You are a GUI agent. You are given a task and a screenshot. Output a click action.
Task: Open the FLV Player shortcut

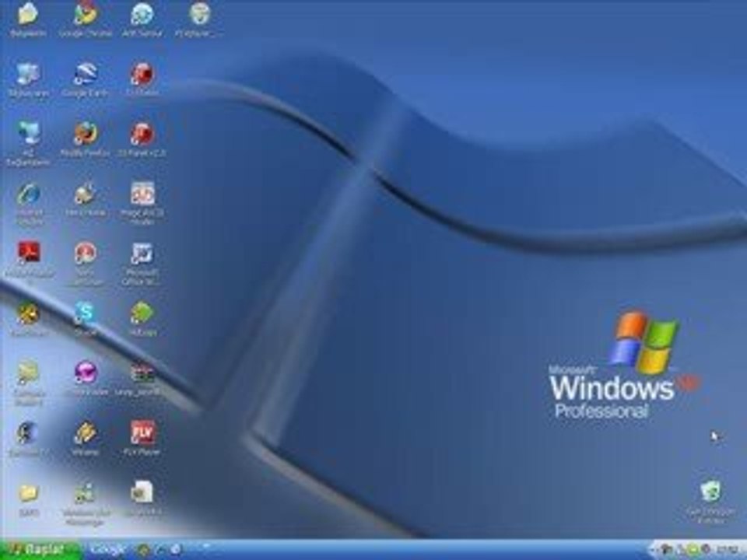click(x=142, y=432)
